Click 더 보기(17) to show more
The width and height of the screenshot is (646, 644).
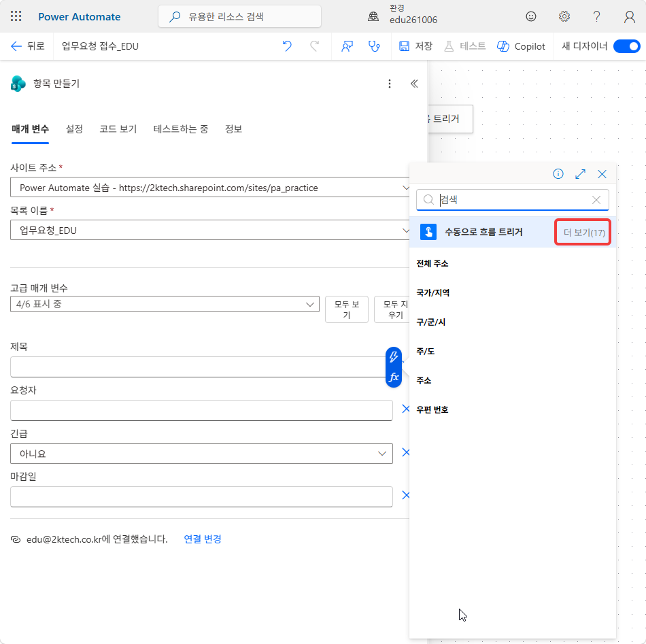[584, 233]
